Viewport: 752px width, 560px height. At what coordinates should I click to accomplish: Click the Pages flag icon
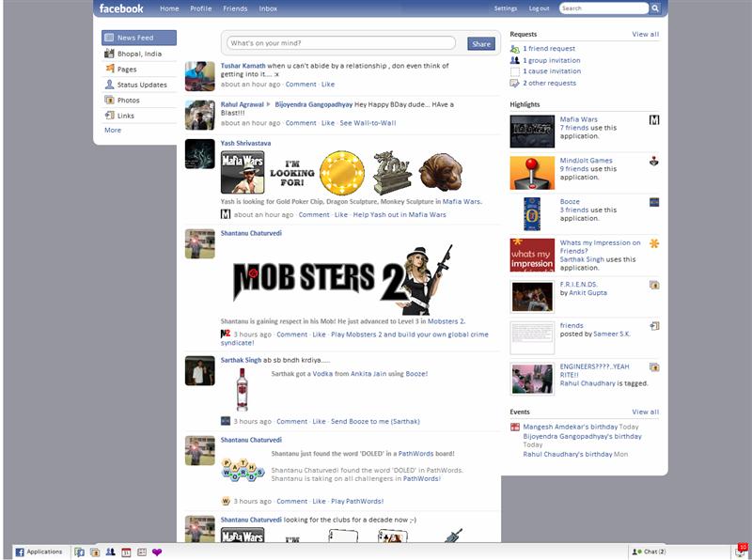[110, 69]
